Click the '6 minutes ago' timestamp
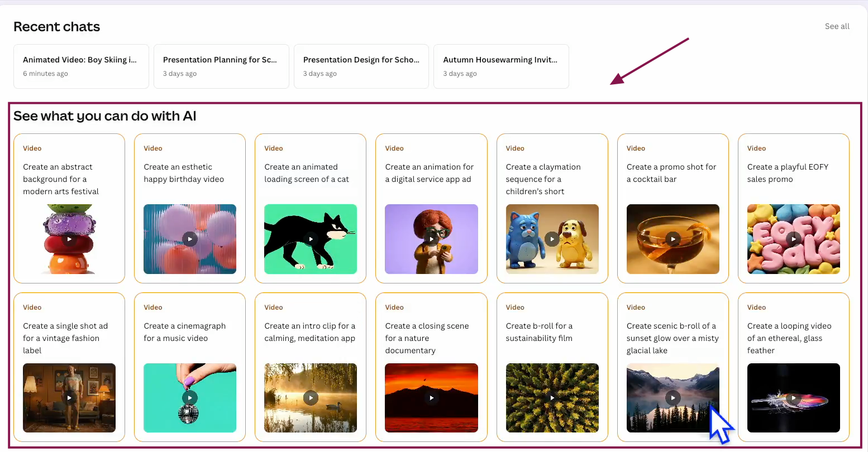Viewport: 868px width, 452px height. [45, 74]
